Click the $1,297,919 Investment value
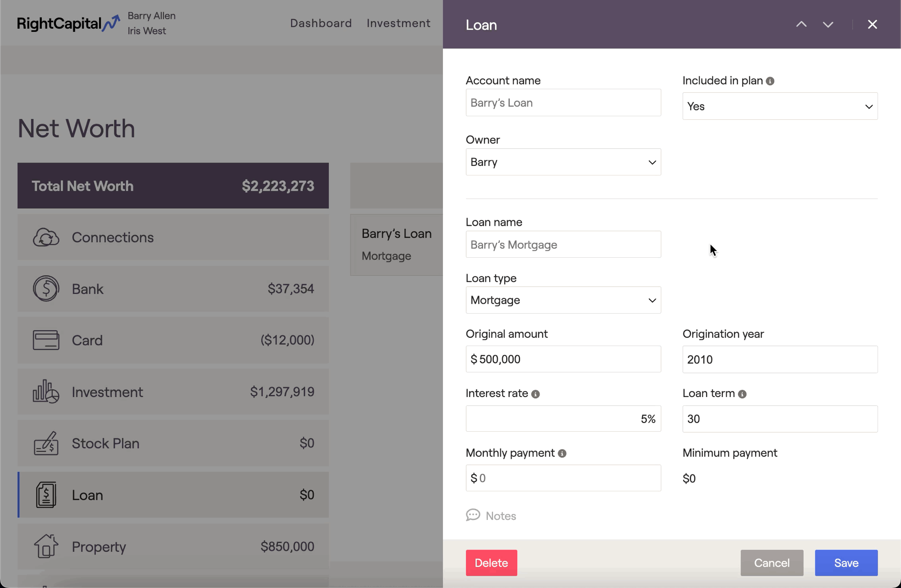Image resolution: width=901 pixels, height=588 pixels. 282,392
